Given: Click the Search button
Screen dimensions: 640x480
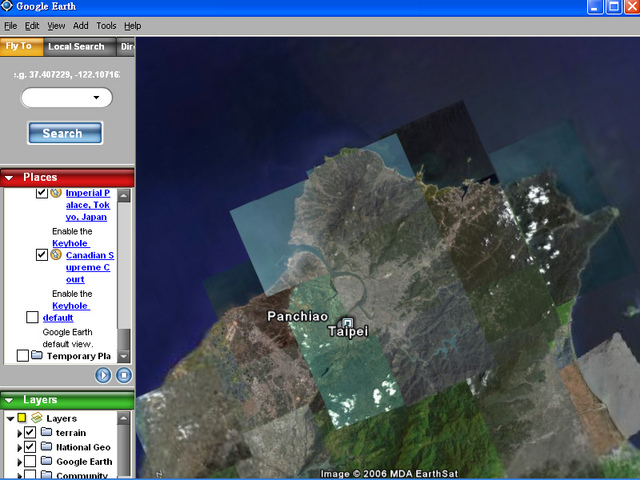Looking at the screenshot, I should coord(65,133).
